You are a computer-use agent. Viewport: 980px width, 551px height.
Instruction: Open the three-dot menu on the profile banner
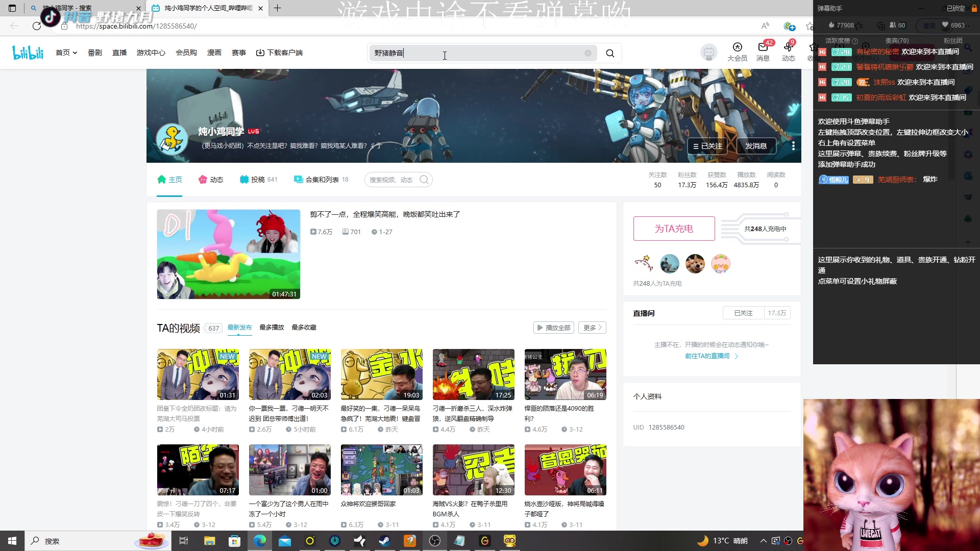point(793,145)
